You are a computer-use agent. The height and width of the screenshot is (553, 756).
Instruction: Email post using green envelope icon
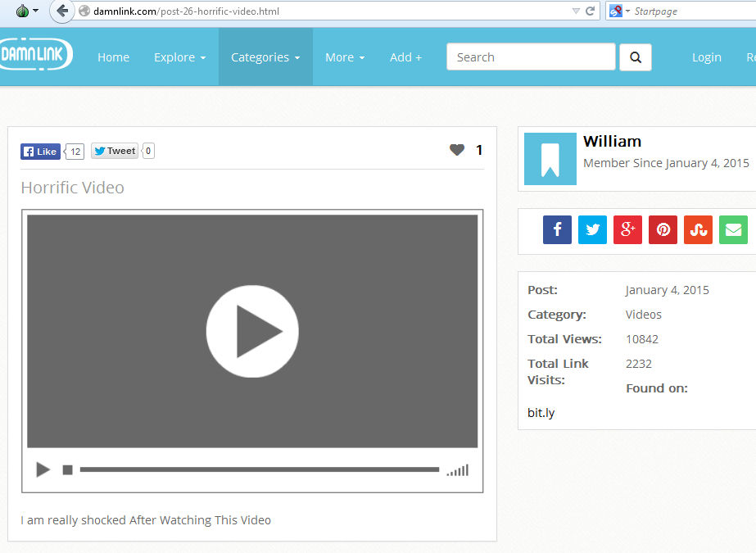(733, 230)
